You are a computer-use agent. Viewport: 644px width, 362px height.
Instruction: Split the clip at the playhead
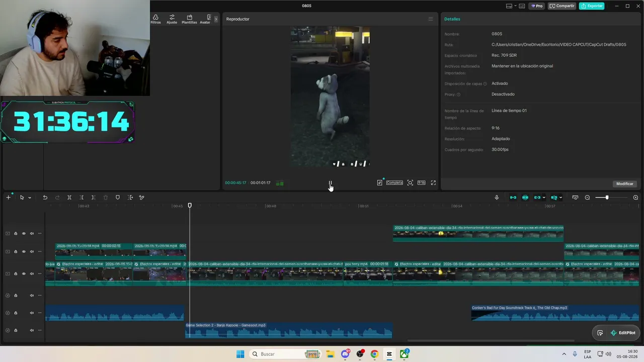69,198
